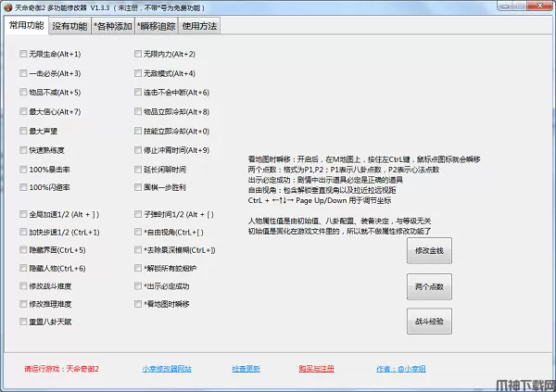Enable 最大信心(Alt+7)
Image resolution: width=556 pixels, height=392 pixels.
coord(23,112)
